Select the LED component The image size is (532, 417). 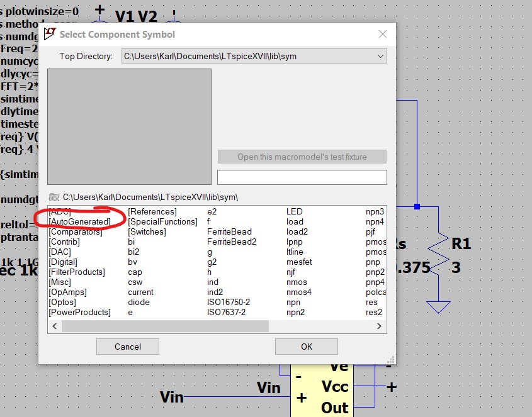click(294, 211)
